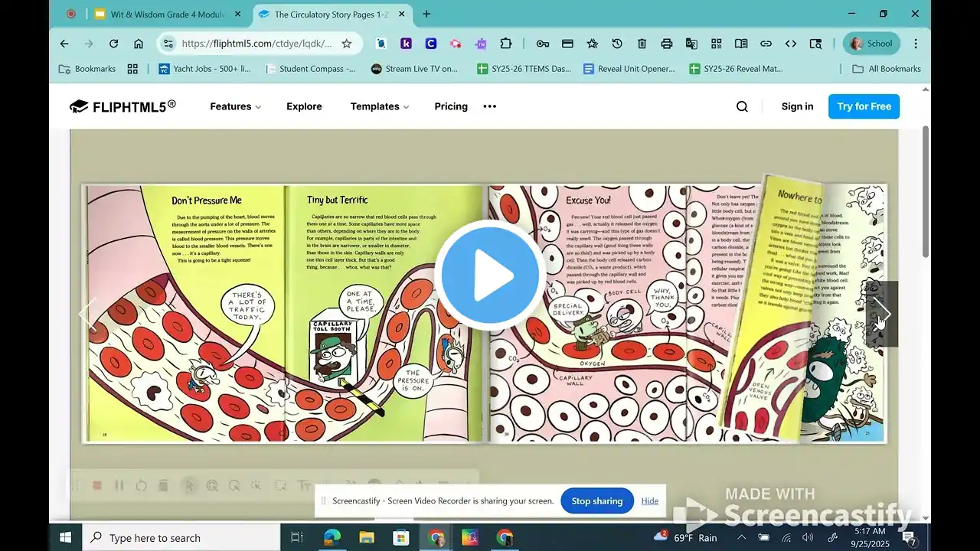
Task: Click the large blue play button
Action: [x=490, y=275]
